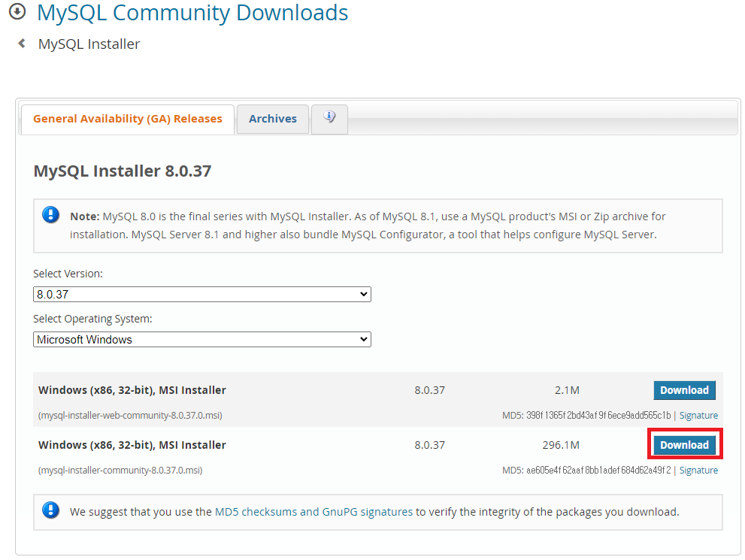Image resolution: width=745 pixels, height=560 pixels.
Task: Click the 296.1M file size value
Action: tap(561, 445)
